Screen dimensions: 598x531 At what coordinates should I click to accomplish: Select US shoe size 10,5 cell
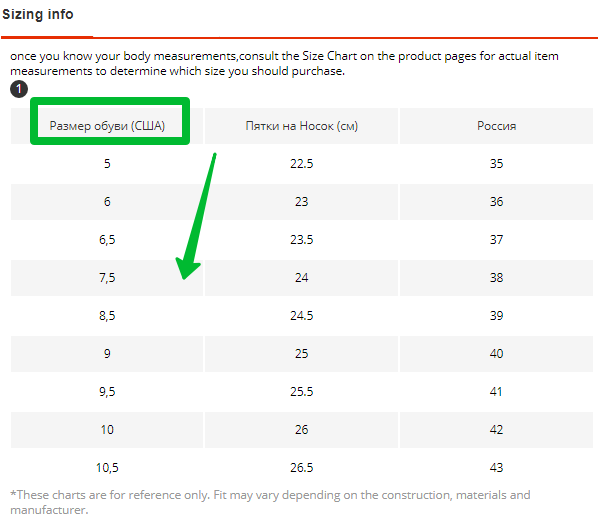[107, 468]
